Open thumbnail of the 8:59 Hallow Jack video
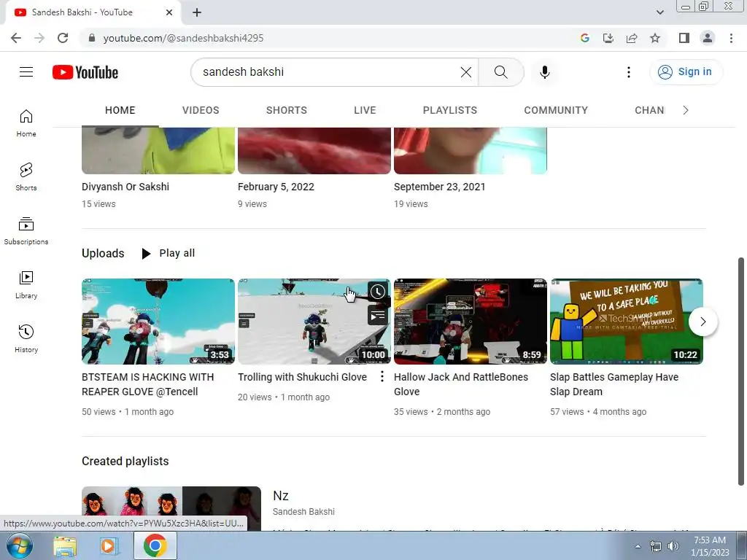Image resolution: width=747 pixels, height=560 pixels. (471, 322)
